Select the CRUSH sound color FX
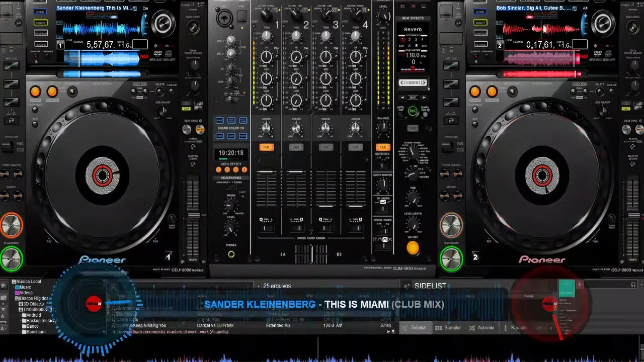 point(231,136)
